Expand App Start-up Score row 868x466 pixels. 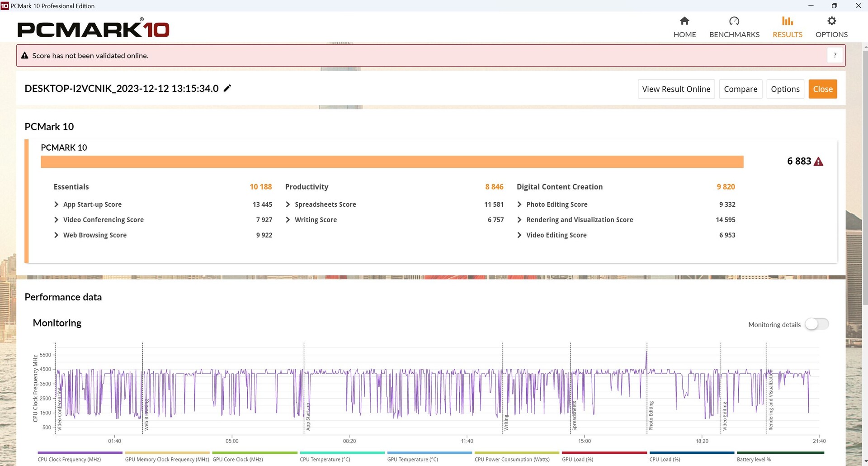(x=163, y=204)
